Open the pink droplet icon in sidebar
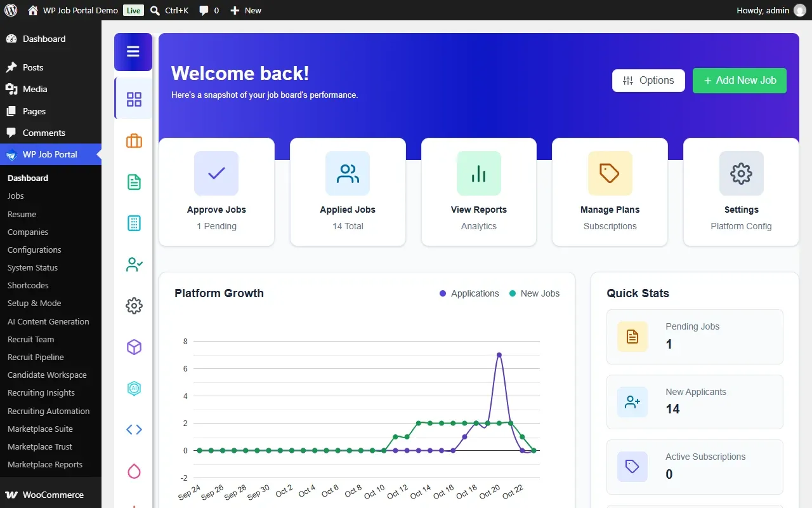Image resolution: width=812 pixels, height=508 pixels. click(134, 471)
